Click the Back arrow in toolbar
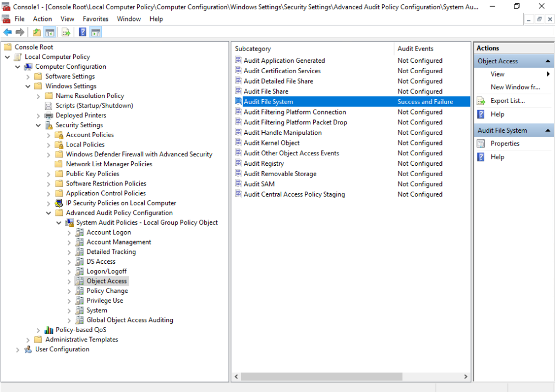 coord(7,32)
